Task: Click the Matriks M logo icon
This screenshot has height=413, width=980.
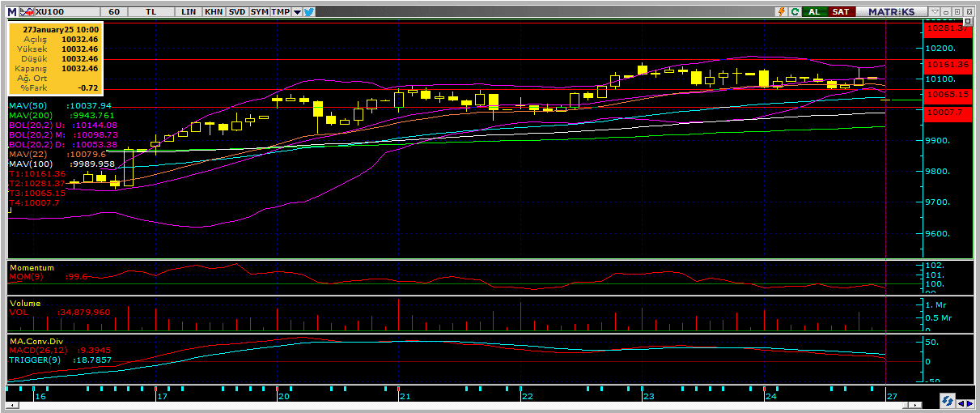Action: 11,12
